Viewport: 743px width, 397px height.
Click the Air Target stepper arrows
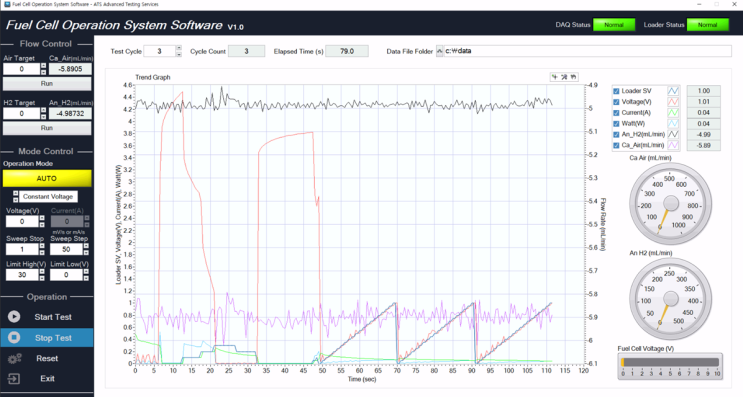[43, 69]
